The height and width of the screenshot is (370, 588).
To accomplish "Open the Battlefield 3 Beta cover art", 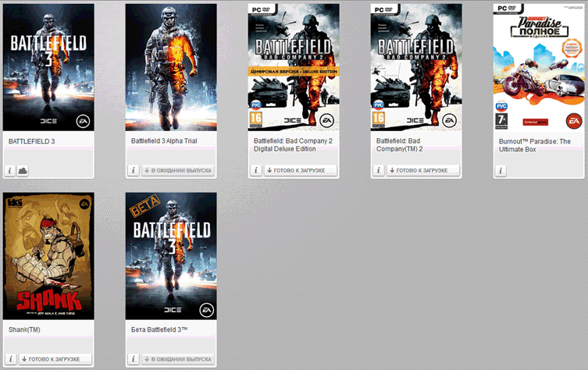I will tap(171, 256).
